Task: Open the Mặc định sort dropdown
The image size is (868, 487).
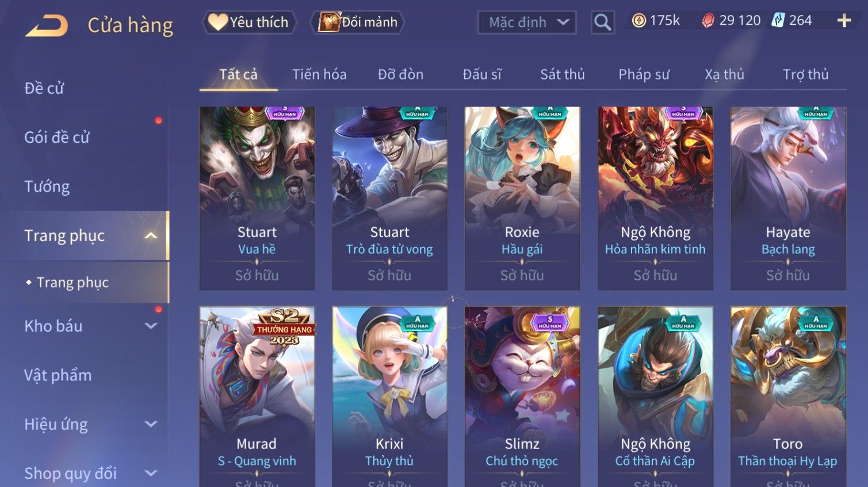Action: (526, 22)
